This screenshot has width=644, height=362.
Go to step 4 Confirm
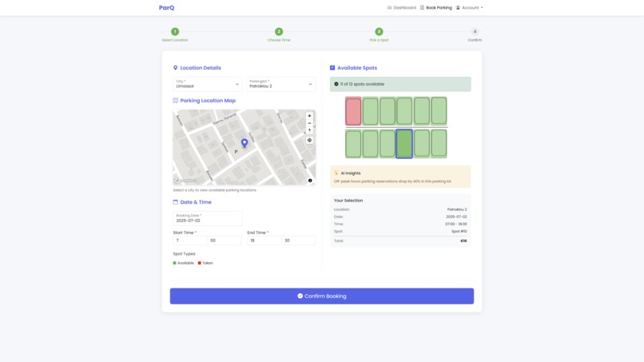point(475,32)
